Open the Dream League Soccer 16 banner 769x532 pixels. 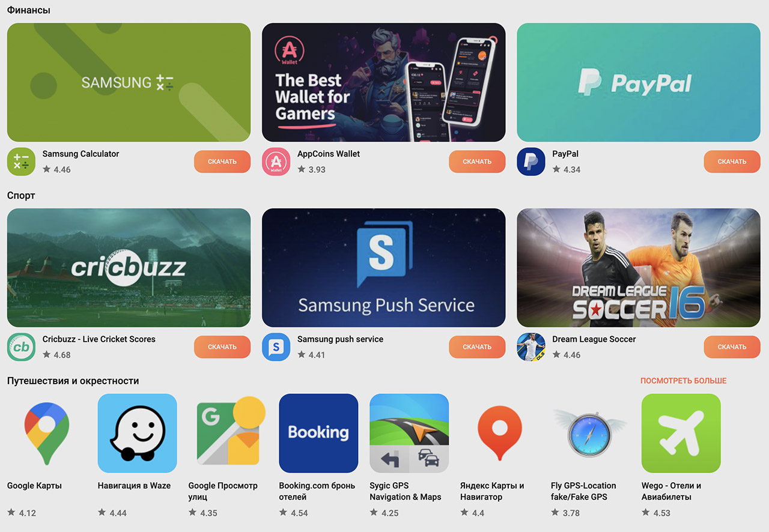pos(639,268)
